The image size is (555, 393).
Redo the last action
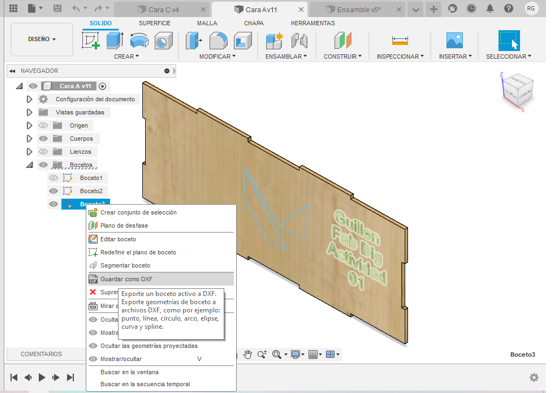[x=98, y=8]
